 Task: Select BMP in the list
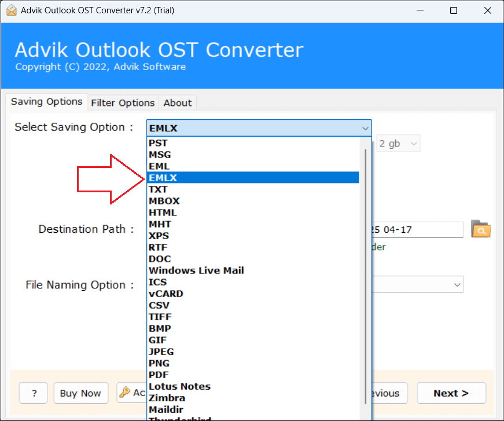(253, 328)
